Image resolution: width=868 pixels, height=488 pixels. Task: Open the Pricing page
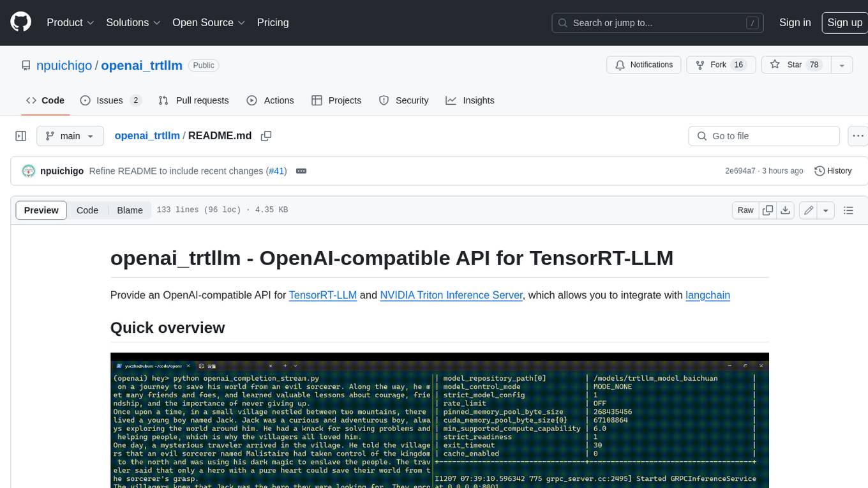coord(273,22)
